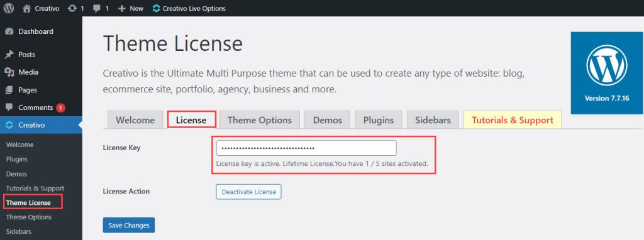
Task: Click the Creativo logo icon in the sidebar
Action: 9,125
